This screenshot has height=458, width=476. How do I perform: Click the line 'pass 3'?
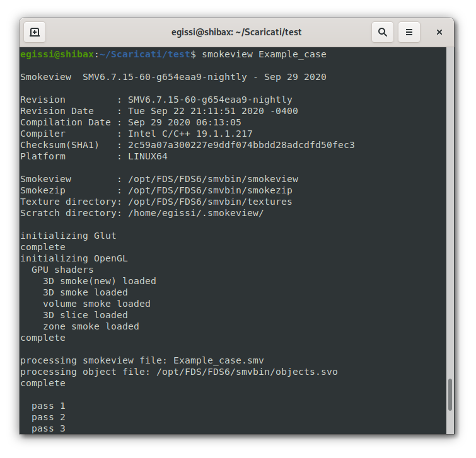click(49, 428)
